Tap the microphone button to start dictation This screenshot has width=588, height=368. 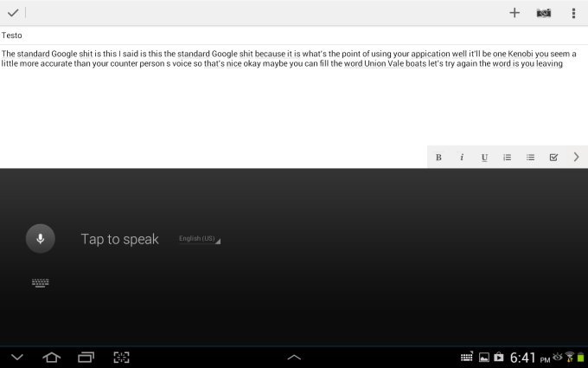[41, 238]
